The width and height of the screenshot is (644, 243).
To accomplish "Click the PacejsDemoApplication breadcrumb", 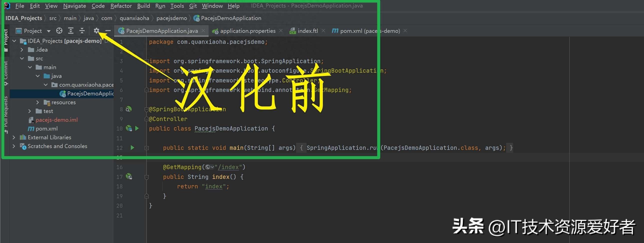I will point(228,18).
